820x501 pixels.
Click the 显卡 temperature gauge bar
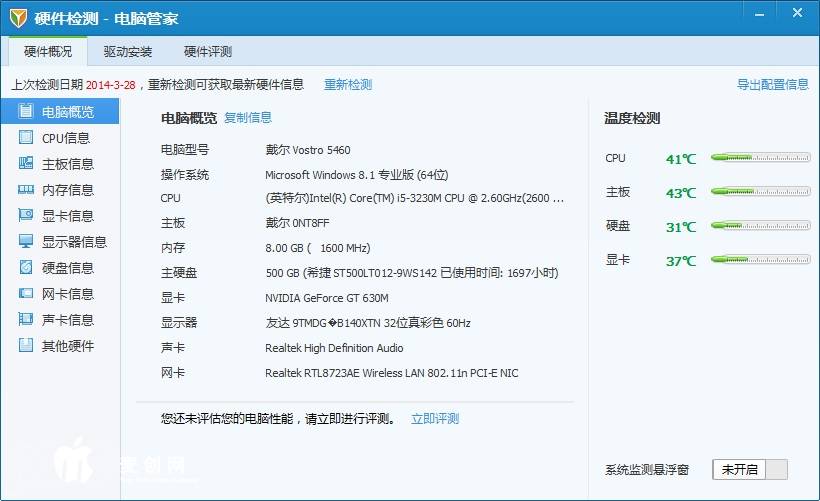click(760, 259)
